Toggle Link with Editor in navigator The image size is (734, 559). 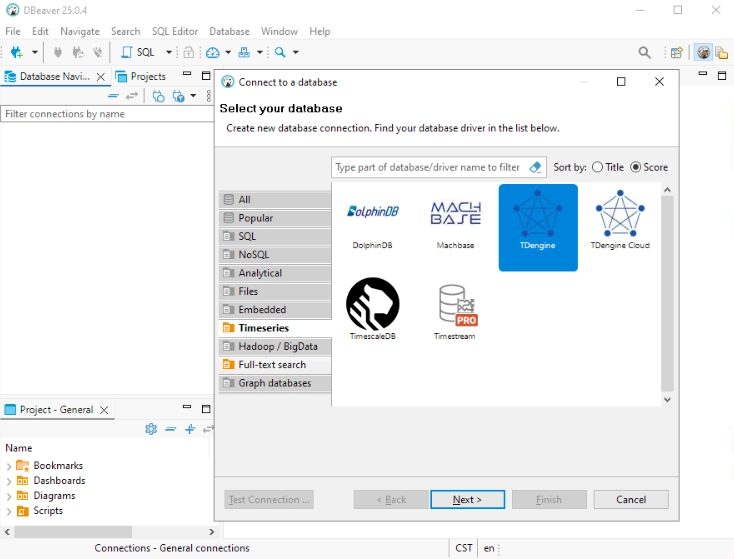(132, 96)
